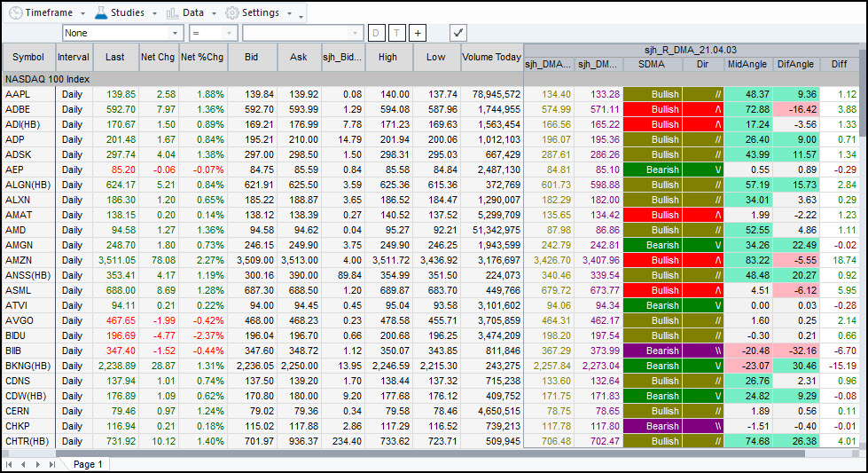
Task: Click the red Bullish SDMA cell for ADBE
Action: (x=653, y=109)
